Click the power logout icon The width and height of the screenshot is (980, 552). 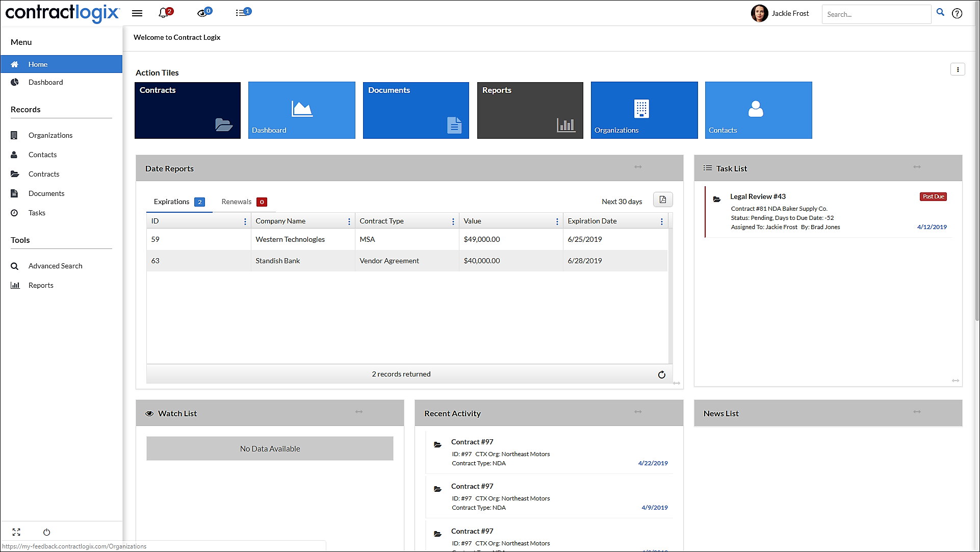[46, 532]
